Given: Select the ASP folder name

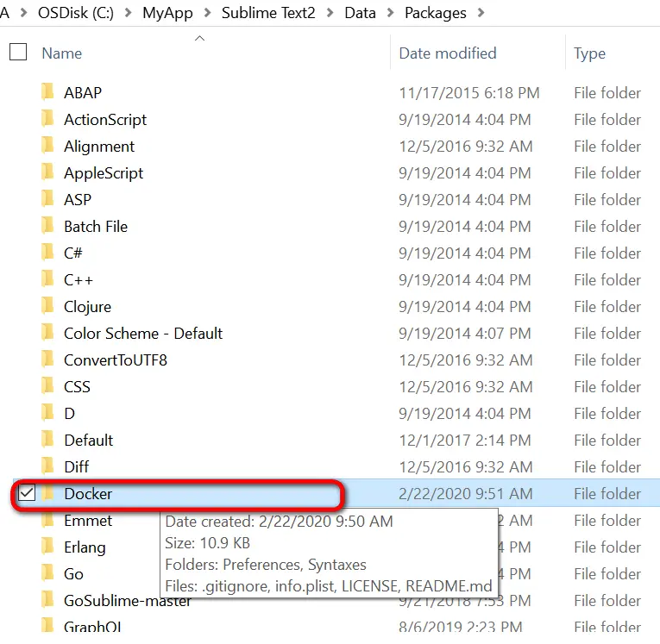Looking at the screenshot, I should coord(78,199).
